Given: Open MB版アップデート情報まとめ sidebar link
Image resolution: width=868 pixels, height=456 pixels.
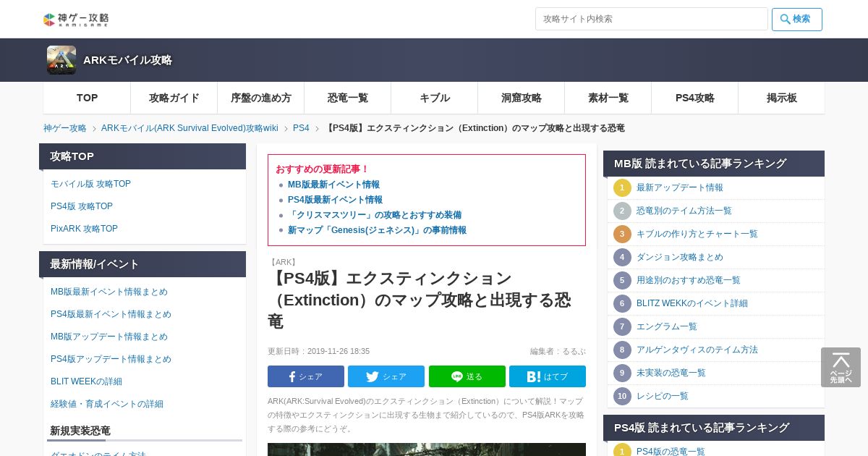Looking at the screenshot, I should [x=109, y=337].
